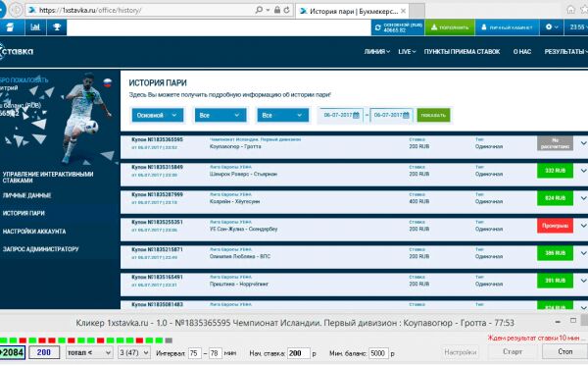The image size is (588, 366).
Task: Click the Старт button in clicker
Action: tap(513, 351)
